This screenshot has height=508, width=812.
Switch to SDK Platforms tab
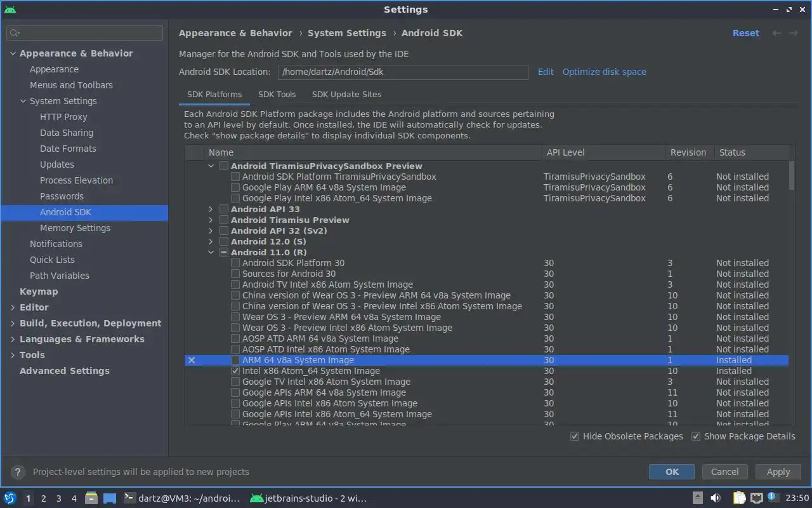pyautogui.click(x=214, y=95)
